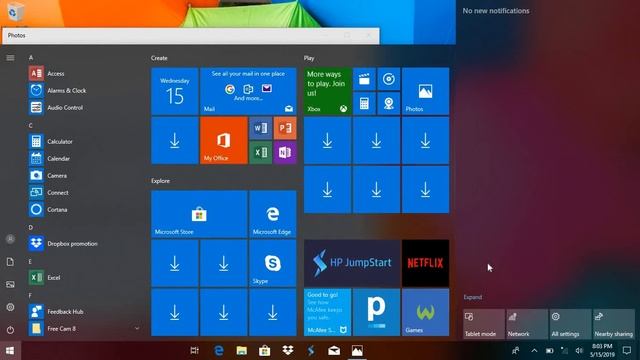Open the clock showing 8:03 PM
The width and height of the screenshot is (640, 360).
point(602,351)
